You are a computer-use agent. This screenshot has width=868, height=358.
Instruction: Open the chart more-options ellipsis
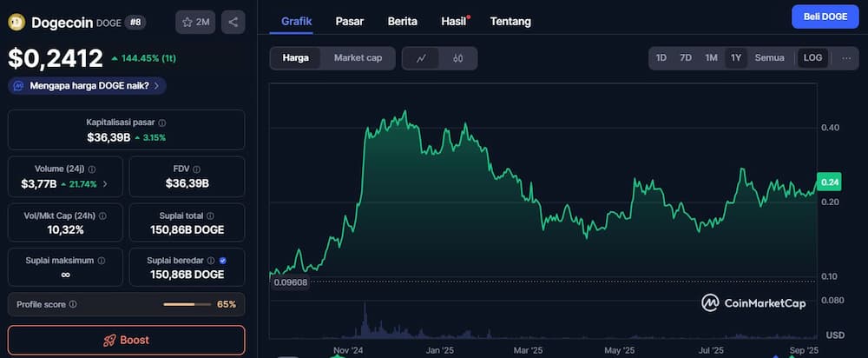point(846,58)
